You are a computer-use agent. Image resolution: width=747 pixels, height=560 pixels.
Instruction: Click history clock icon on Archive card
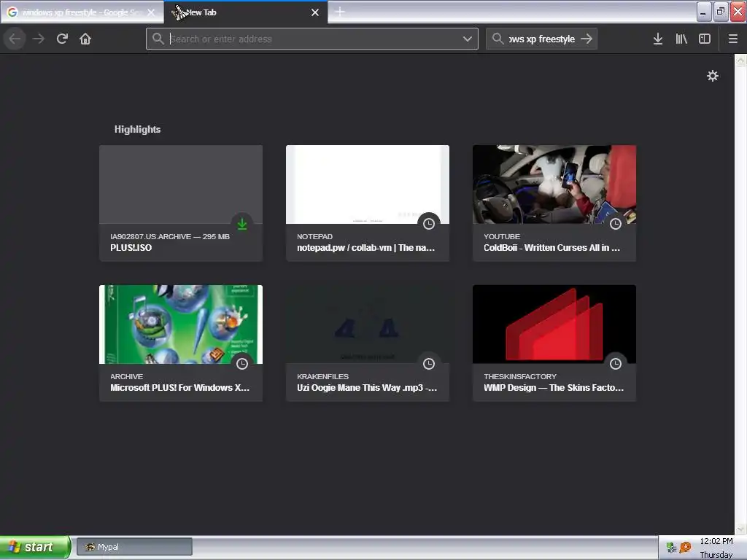(242, 363)
